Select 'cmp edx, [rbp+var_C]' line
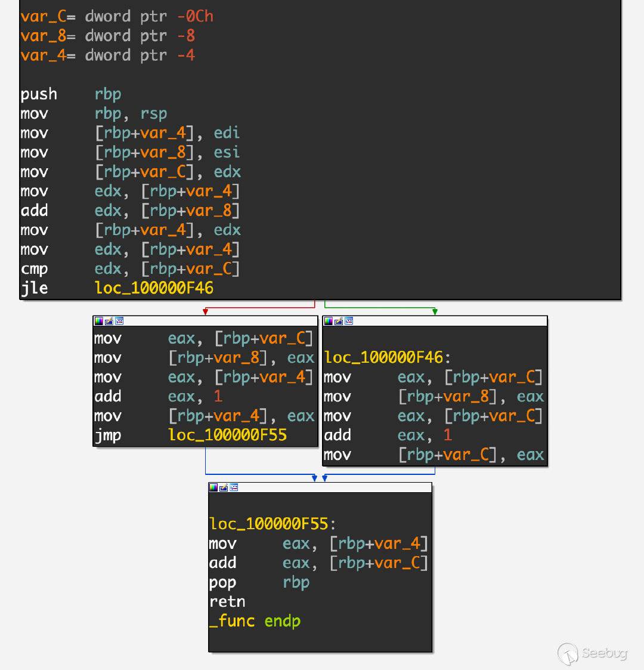Image resolution: width=644 pixels, height=670 pixels. point(130,268)
